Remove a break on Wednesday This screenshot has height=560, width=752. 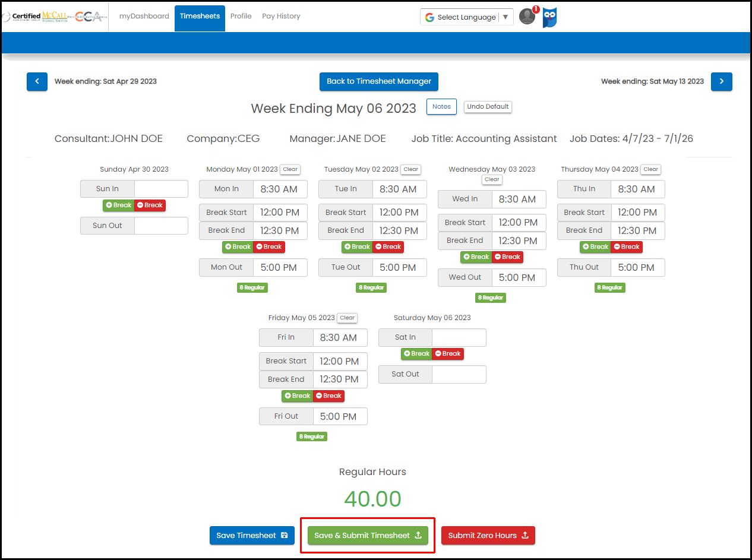508,257
